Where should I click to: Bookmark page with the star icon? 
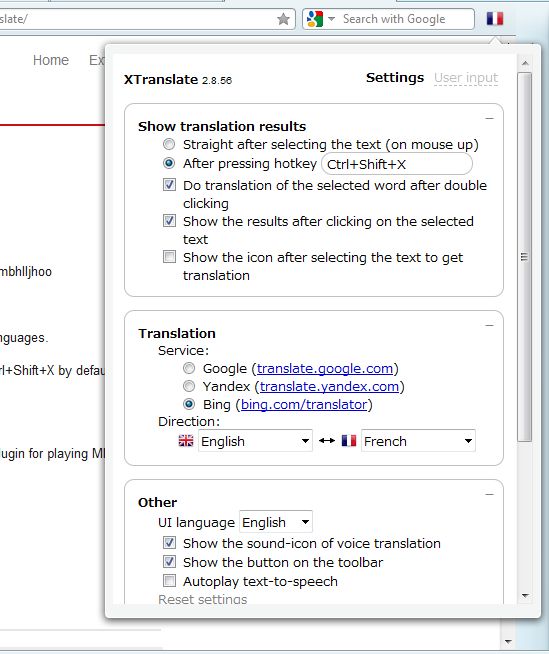(283, 19)
